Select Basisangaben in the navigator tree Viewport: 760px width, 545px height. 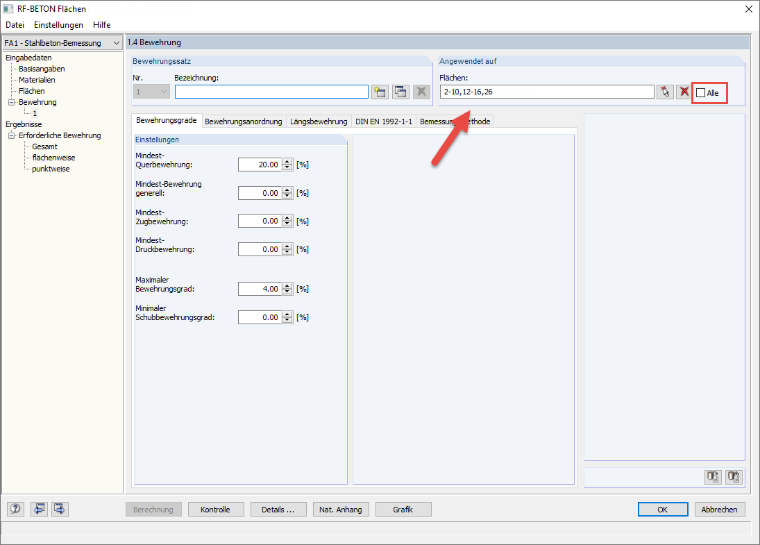[x=42, y=69]
